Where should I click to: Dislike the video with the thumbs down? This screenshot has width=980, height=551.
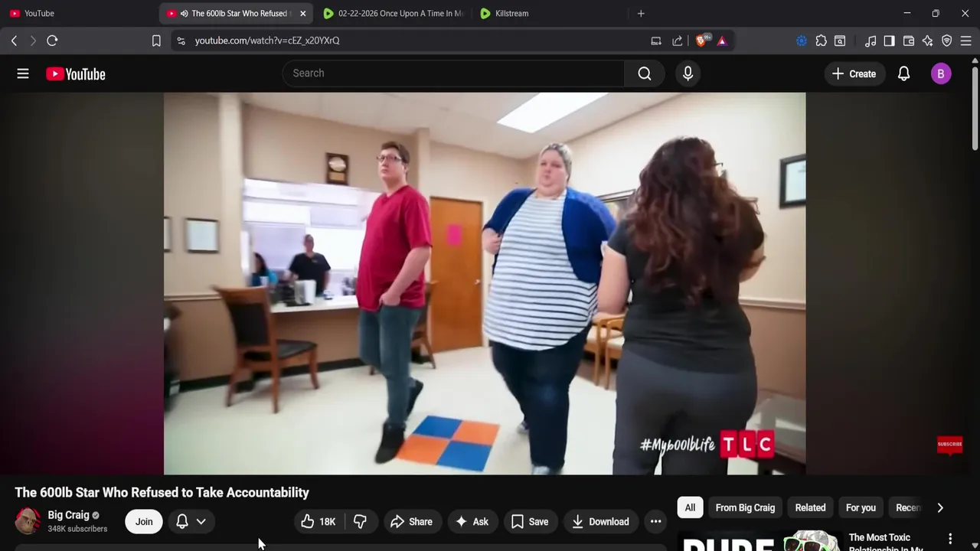point(360,522)
